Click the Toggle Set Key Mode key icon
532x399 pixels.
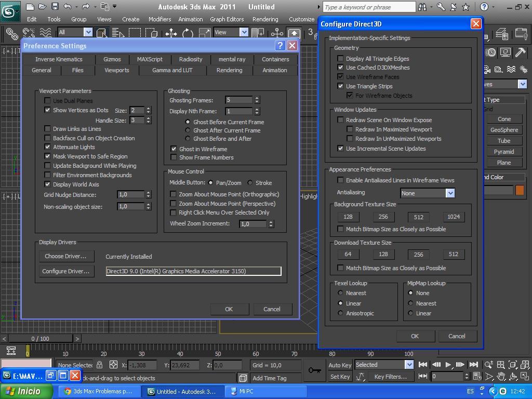[x=314, y=370]
